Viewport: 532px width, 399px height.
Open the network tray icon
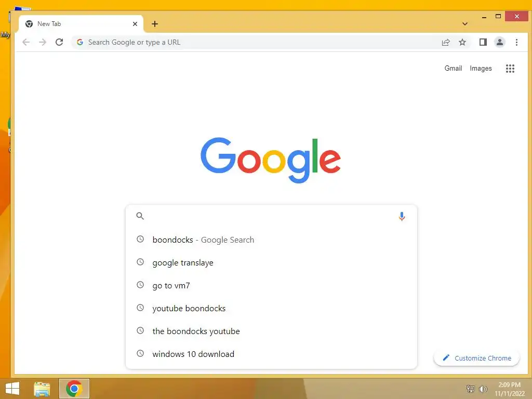point(471,389)
